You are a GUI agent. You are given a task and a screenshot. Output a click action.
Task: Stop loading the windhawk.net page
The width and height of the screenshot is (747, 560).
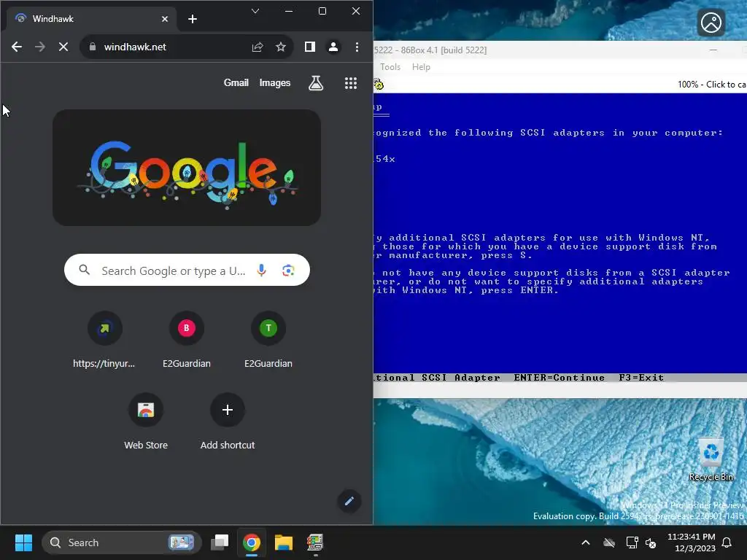click(x=63, y=47)
